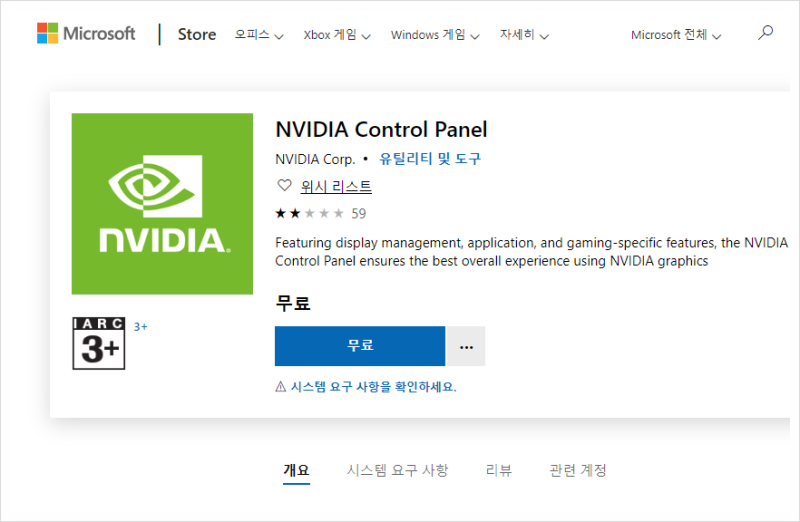This screenshot has height=522, width=800.
Task: Switch to the 관련 계정 tab
Action: pyautogui.click(x=578, y=469)
